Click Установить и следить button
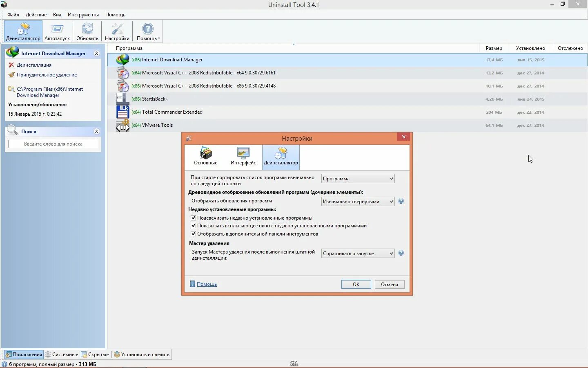 point(142,355)
